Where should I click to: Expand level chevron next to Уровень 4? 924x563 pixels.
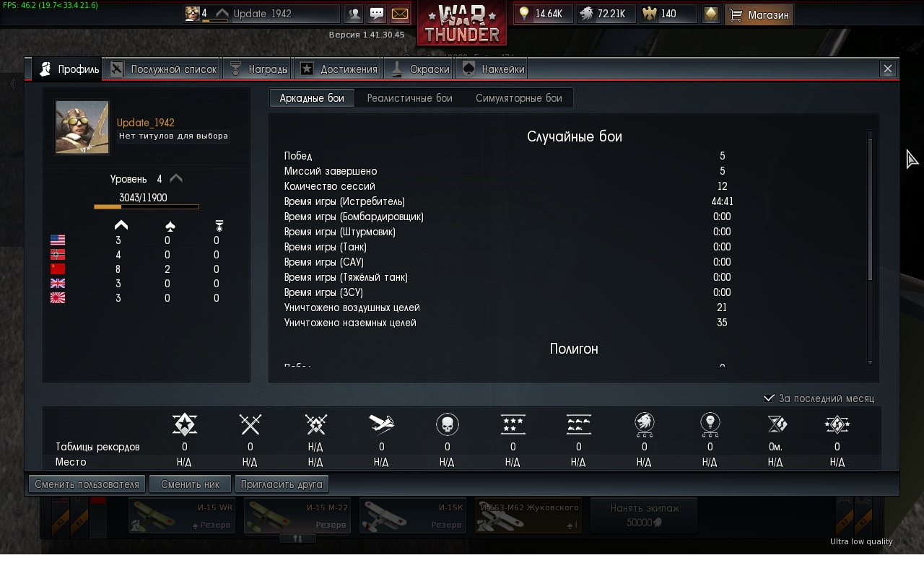pos(176,179)
